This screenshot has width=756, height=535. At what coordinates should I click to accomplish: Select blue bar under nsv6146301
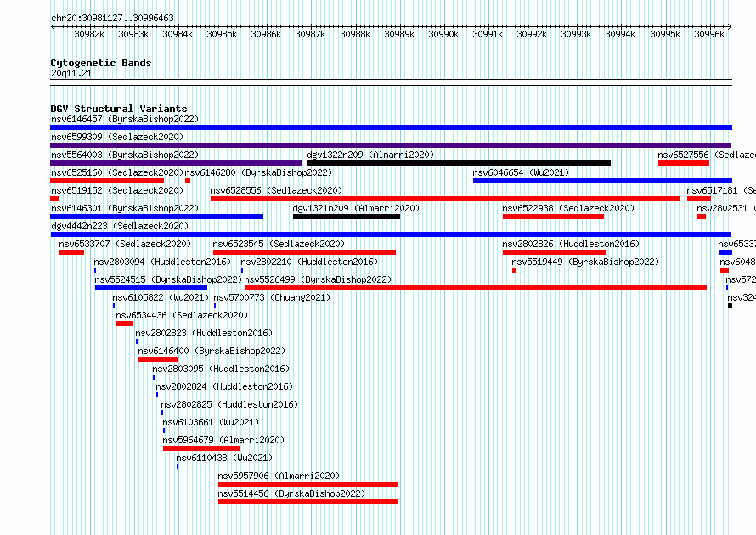click(x=156, y=217)
